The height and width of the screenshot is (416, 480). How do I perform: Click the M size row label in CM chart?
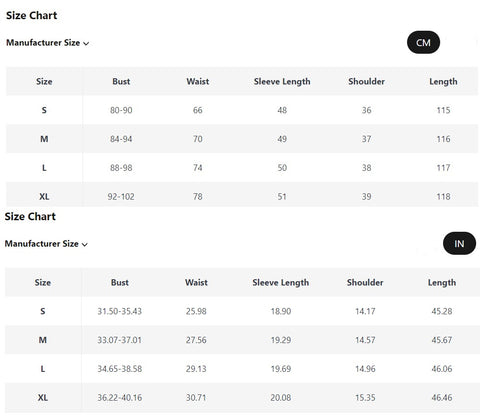click(44, 139)
